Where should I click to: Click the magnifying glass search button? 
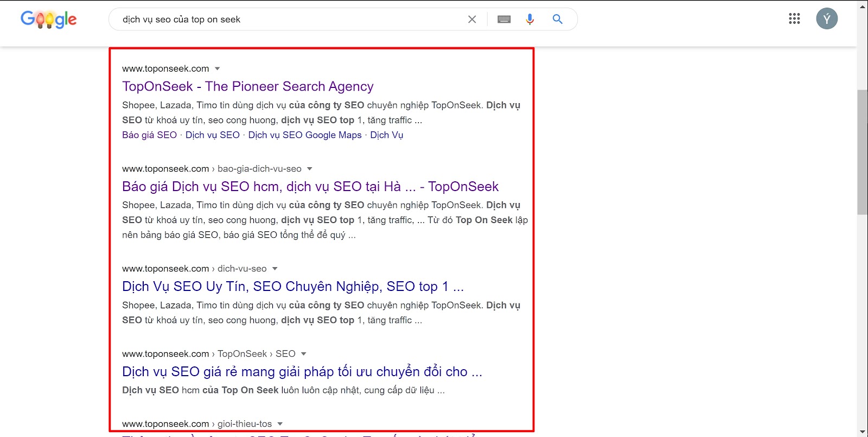pyautogui.click(x=557, y=20)
